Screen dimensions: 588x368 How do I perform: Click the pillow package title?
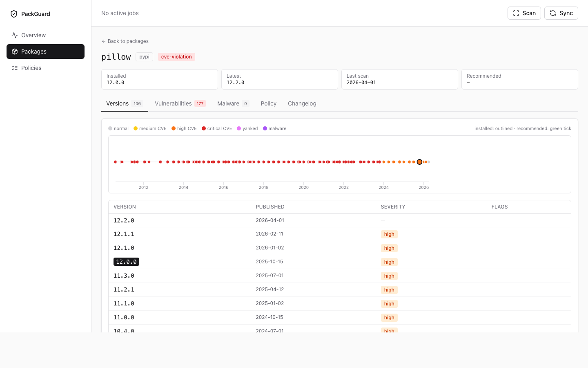pos(116,57)
